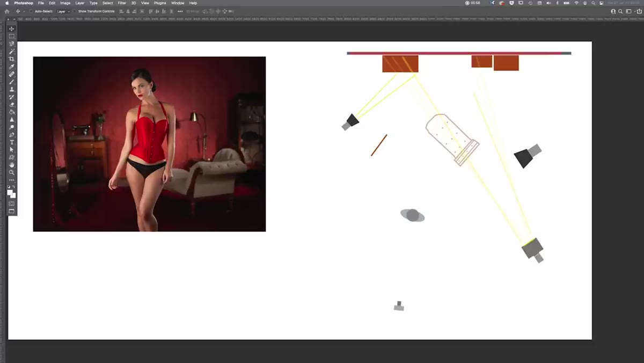Open the Image menu
Viewport: 644px width, 363px height.
coord(65,3)
